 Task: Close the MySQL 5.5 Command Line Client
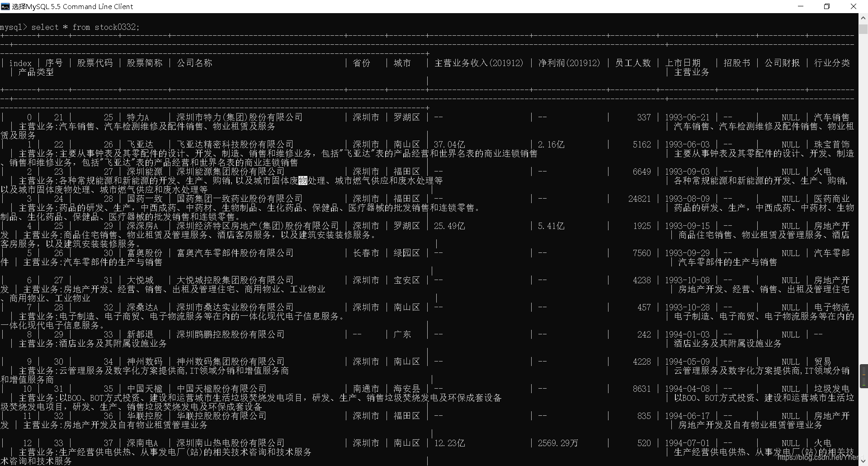pos(854,6)
